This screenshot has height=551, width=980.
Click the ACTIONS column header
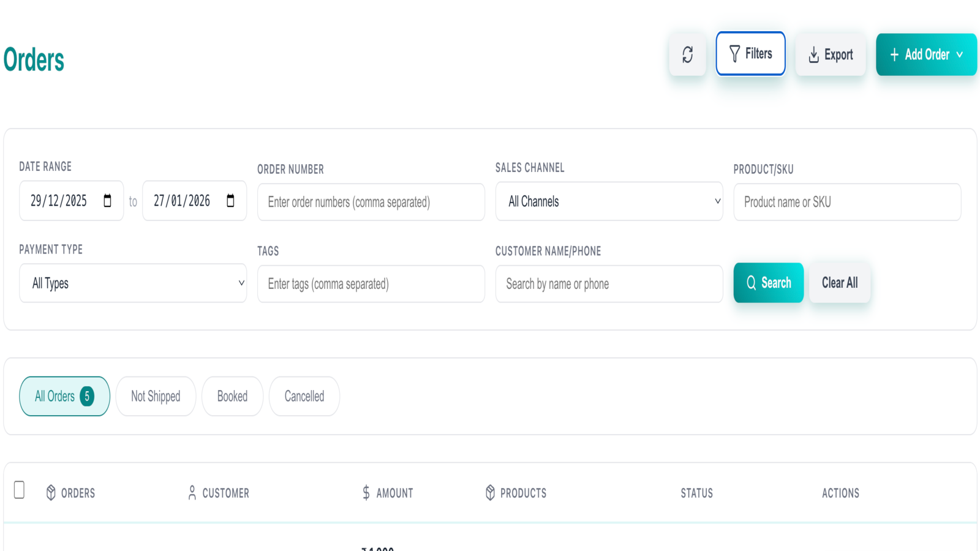(x=840, y=493)
